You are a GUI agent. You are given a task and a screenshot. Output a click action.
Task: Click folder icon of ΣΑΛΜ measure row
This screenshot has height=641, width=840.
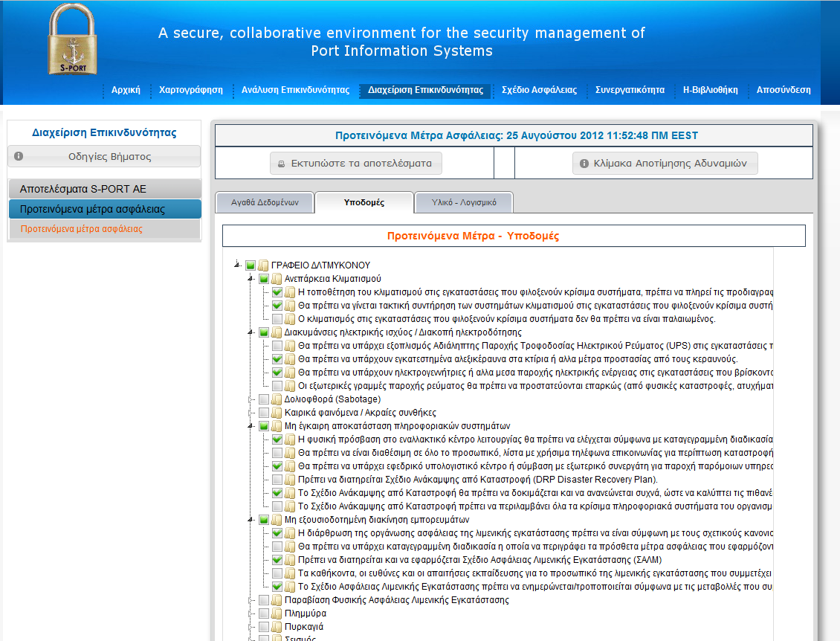click(x=290, y=560)
